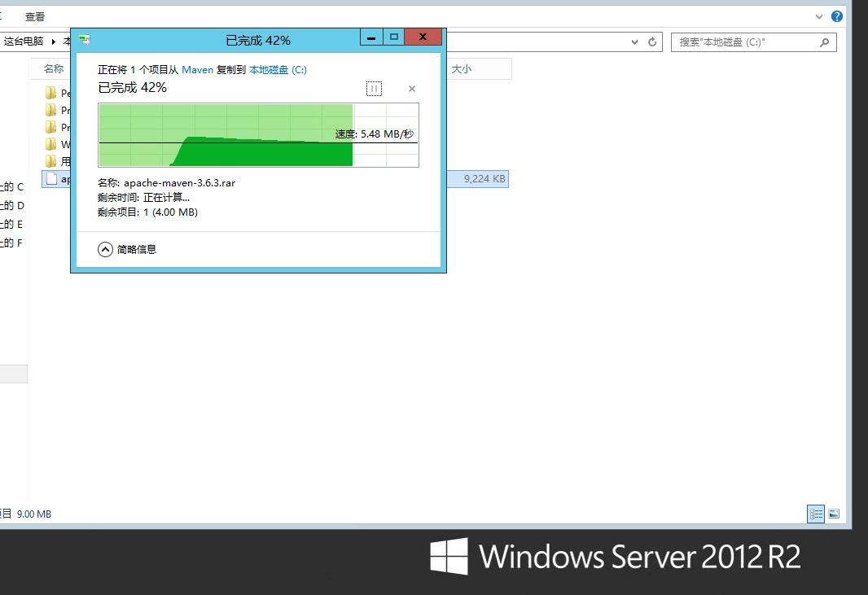Image resolution: width=868 pixels, height=595 pixels.
Task: Expand the ribbon with the chevron arrow
Action: pos(819,16)
